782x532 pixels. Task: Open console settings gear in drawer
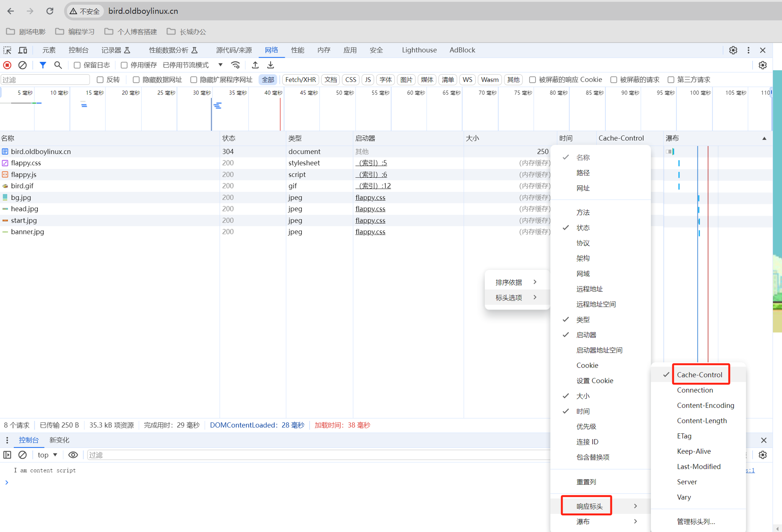tap(763, 455)
